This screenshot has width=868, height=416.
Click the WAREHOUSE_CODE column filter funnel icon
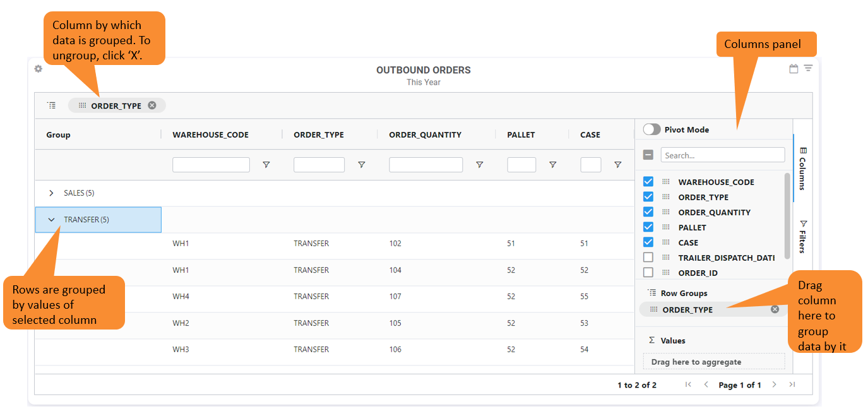pyautogui.click(x=266, y=165)
